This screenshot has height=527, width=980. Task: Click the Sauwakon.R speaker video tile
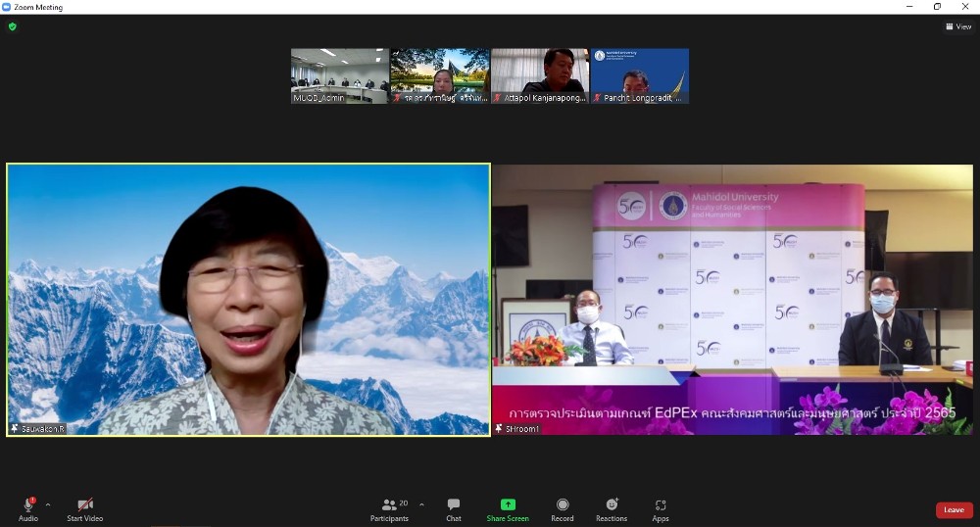[x=248, y=299]
